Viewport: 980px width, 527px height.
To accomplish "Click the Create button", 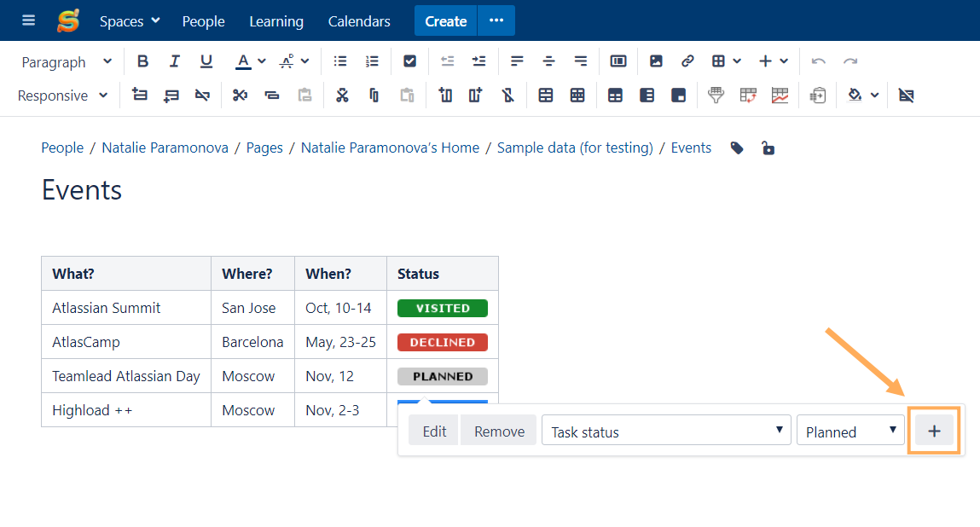I will point(445,21).
